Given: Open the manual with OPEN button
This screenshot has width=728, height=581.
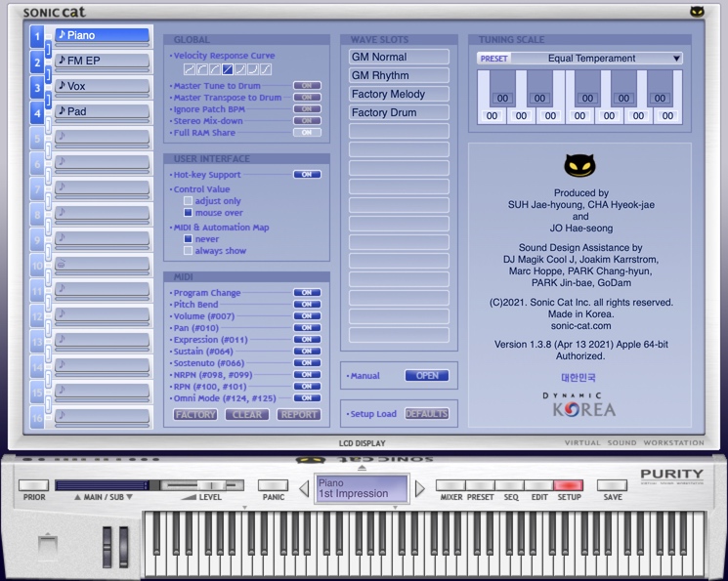Looking at the screenshot, I should [x=427, y=375].
